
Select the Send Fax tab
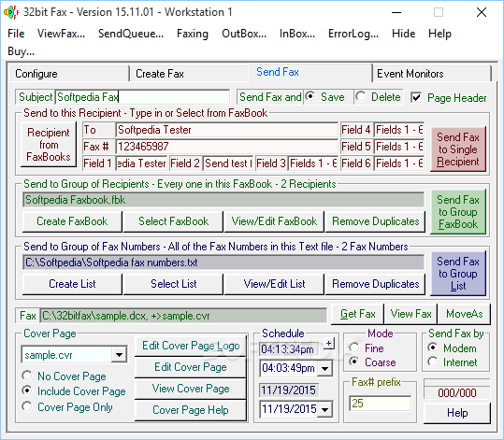[310, 72]
